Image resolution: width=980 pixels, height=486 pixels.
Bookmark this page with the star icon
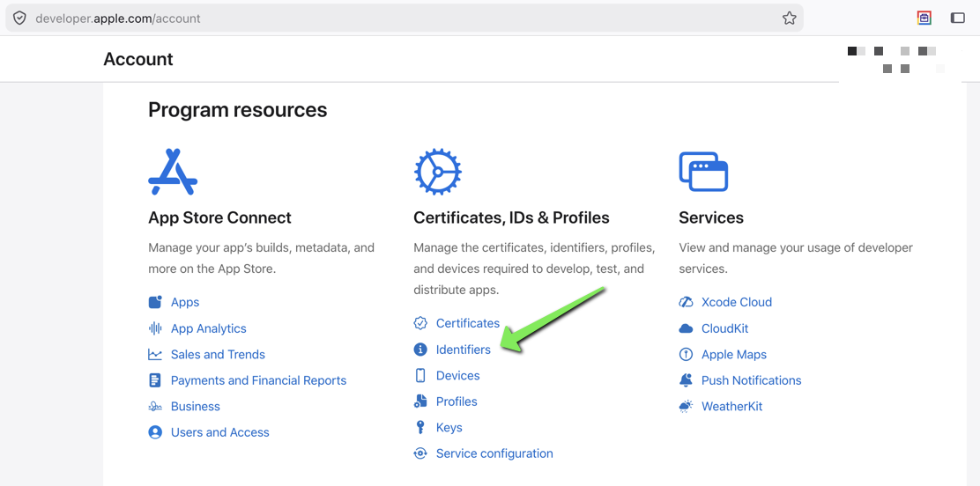(790, 18)
